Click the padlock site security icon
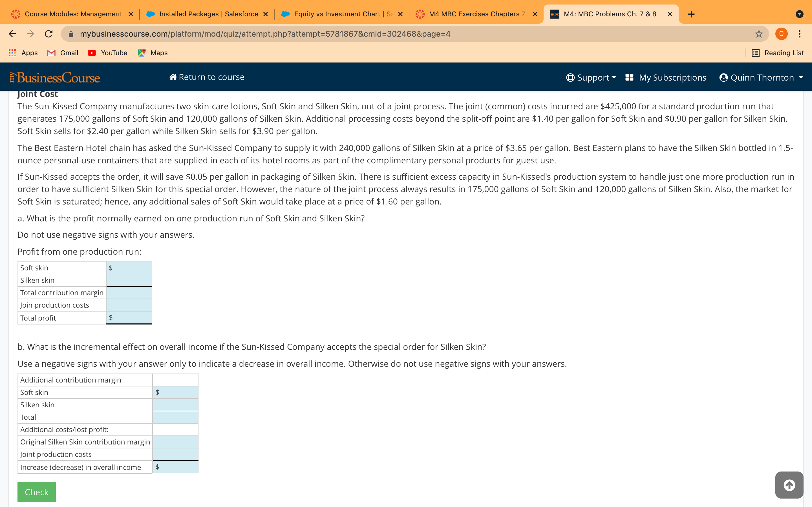The image size is (812, 507). tap(71, 34)
